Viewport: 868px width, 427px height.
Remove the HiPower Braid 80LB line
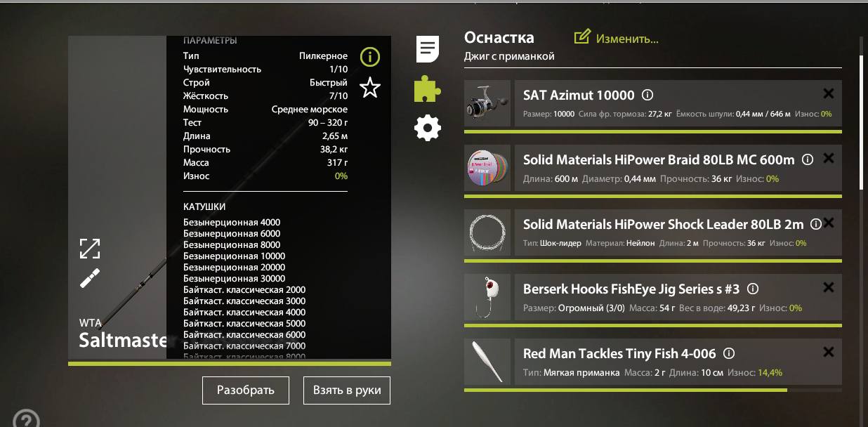[x=829, y=158]
